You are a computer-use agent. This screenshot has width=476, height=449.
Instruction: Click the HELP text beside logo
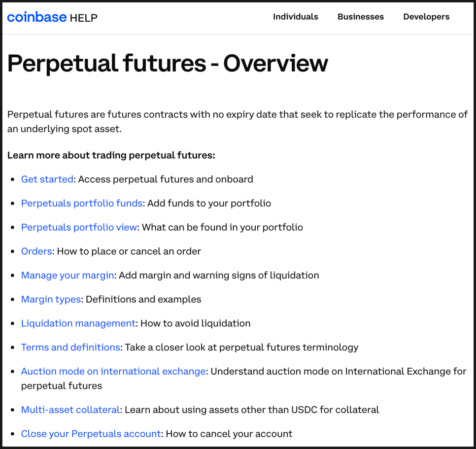83,18
